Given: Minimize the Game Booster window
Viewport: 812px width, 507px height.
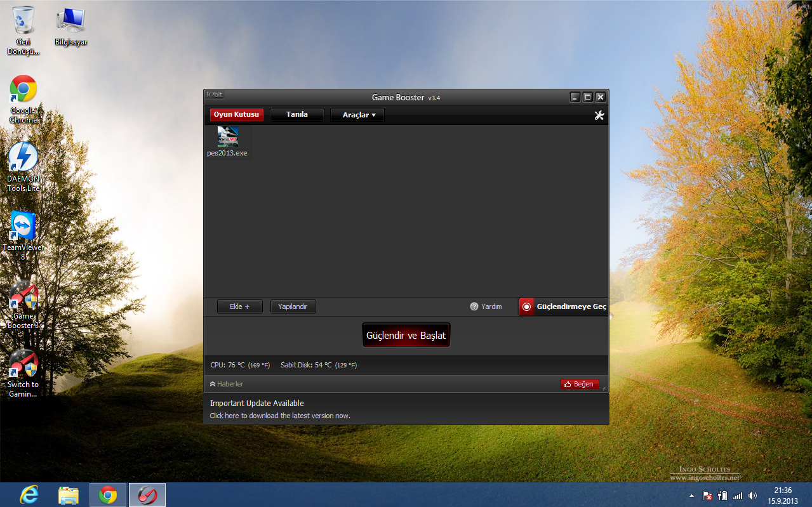Looking at the screenshot, I should point(575,97).
